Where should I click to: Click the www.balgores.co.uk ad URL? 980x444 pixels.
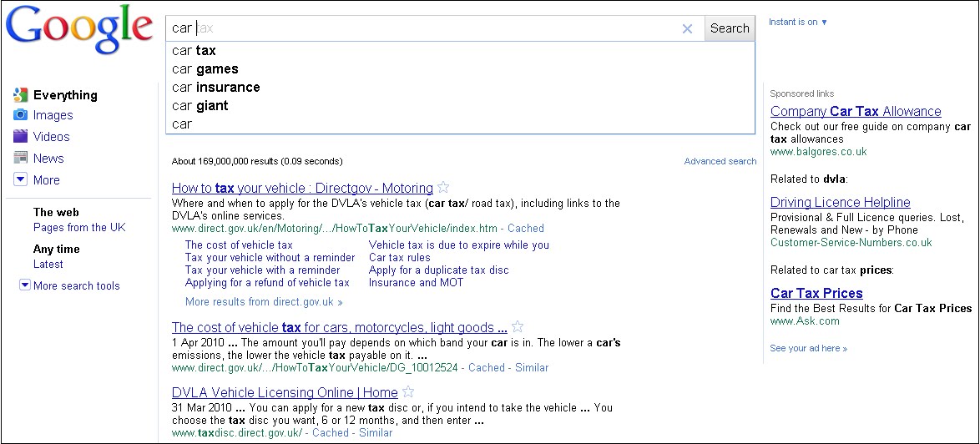click(818, 151)
